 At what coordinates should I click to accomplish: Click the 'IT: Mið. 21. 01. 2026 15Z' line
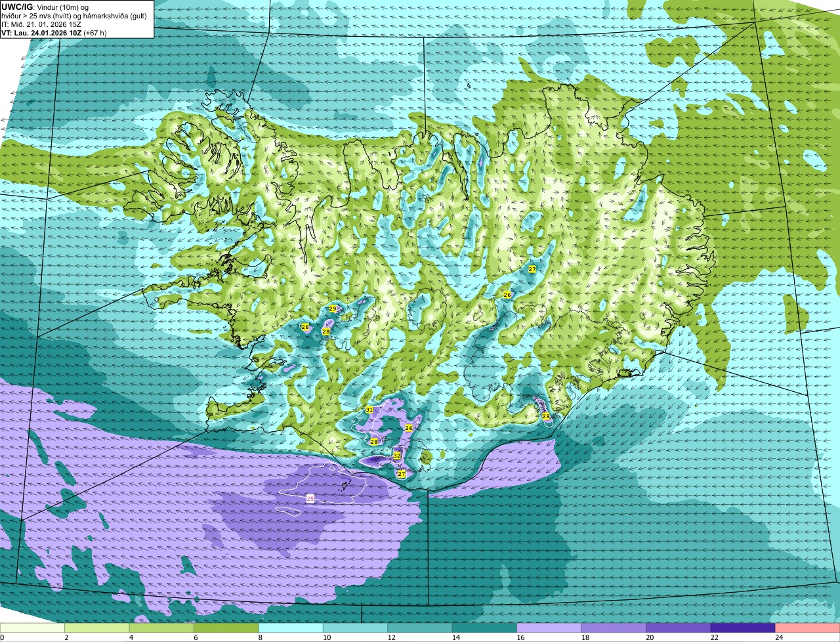click(x=42, y=24)
